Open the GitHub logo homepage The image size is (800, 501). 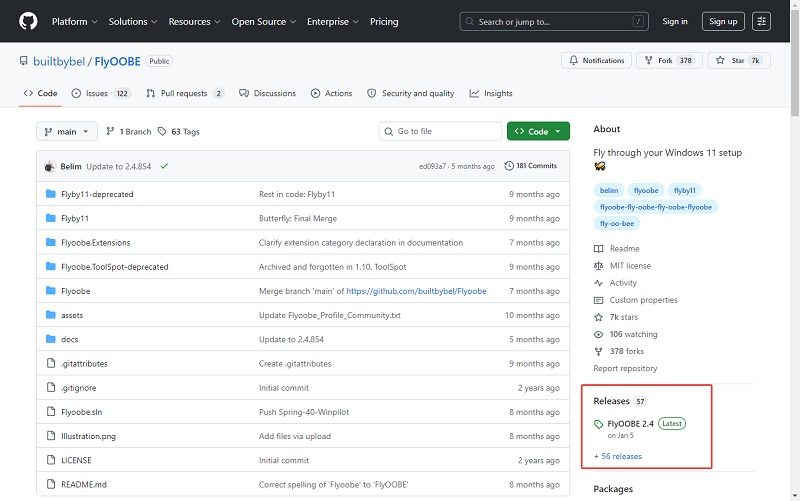coord(28,21)
